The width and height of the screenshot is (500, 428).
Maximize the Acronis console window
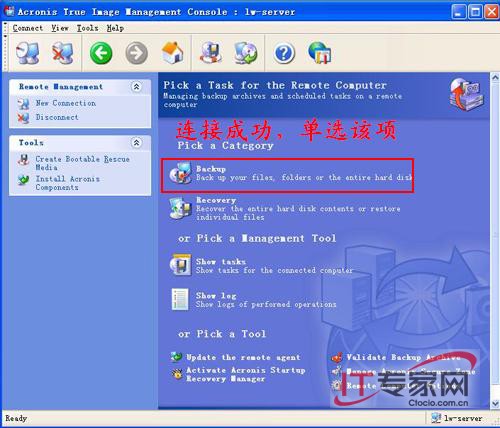475,12
